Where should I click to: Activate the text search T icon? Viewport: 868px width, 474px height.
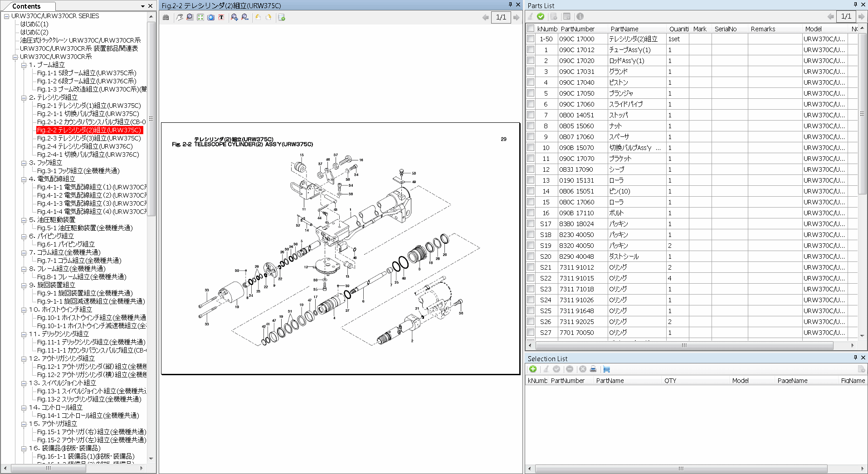[x=222, y=17]
